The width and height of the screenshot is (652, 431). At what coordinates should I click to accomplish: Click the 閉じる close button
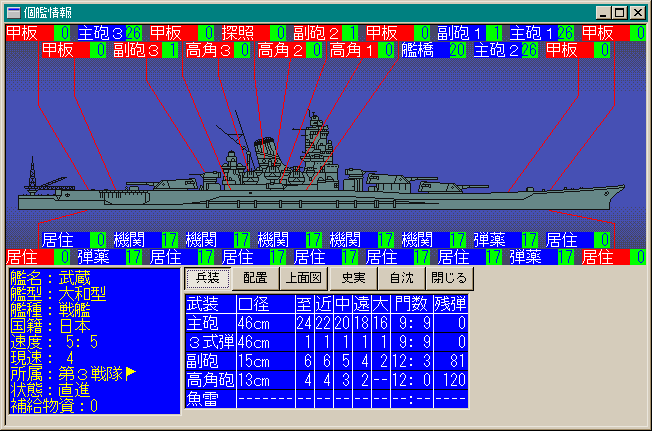[x=448, y=277]
